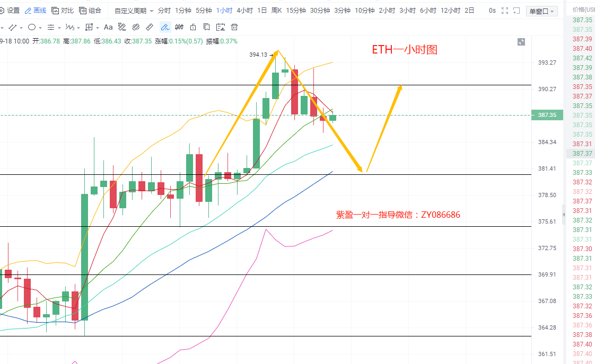This screenshot has width=595, height=364.
Task: Toggle the right price panel collapse handle
Action: point(564,214)
